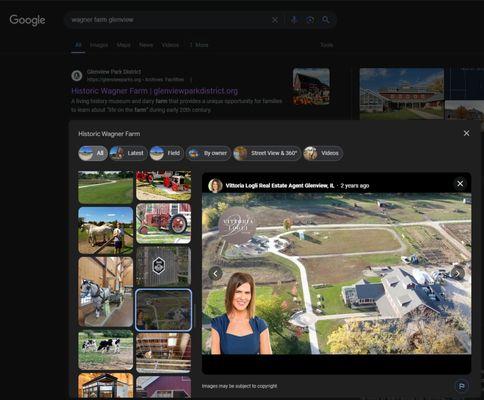Click the Glenview Park District site favicon
Image resolution: width=484 pixels, height=400 pixels.
click(77, 76)
